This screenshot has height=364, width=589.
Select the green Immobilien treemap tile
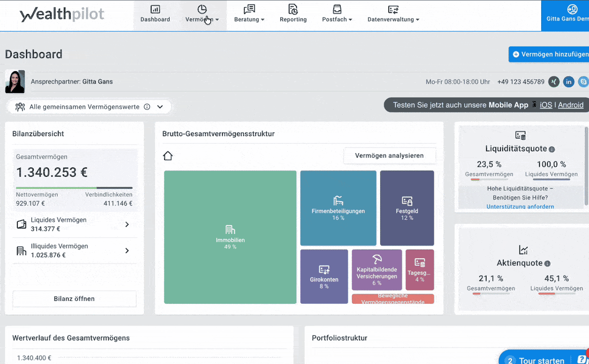pos(230,237)
